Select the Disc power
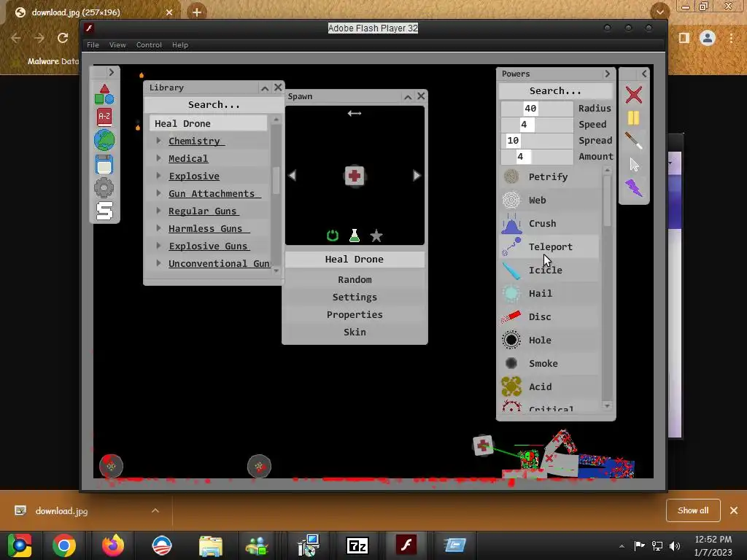This screenshot has width=747, height=560. click(550, 316)
